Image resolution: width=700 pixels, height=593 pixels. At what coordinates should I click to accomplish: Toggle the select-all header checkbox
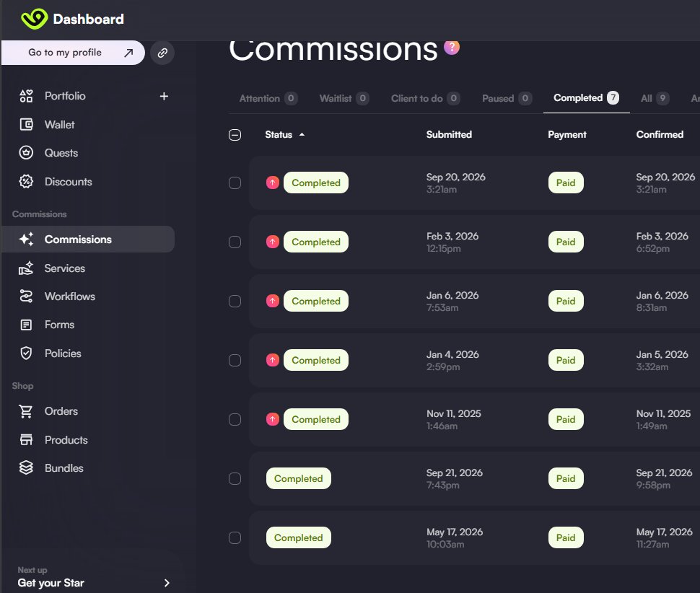(x=235, y=135)
